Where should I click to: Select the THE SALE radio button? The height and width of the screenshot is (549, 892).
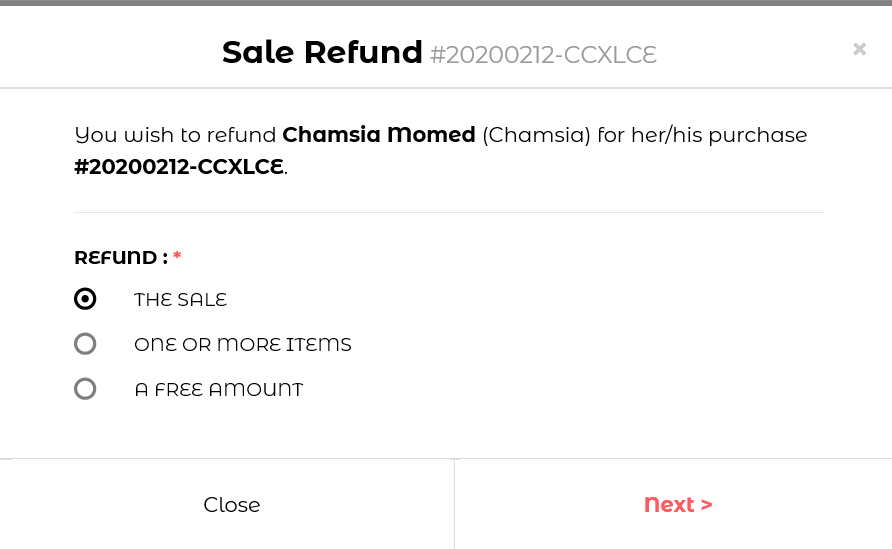point(85,299)
